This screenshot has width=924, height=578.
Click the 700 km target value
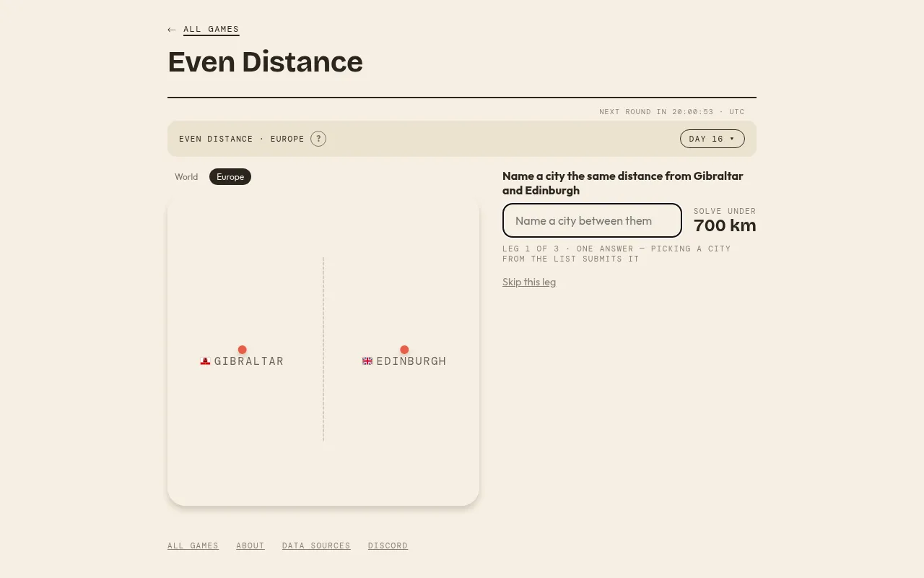click(725, 225)
